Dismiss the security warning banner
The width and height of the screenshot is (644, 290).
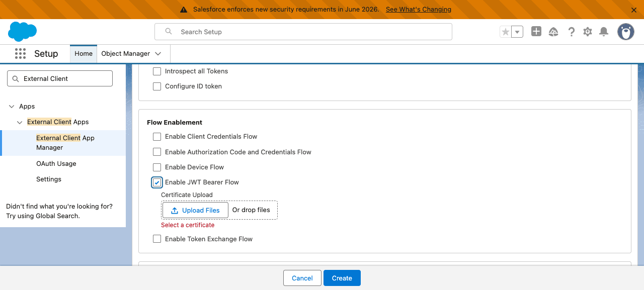[634, 10]
